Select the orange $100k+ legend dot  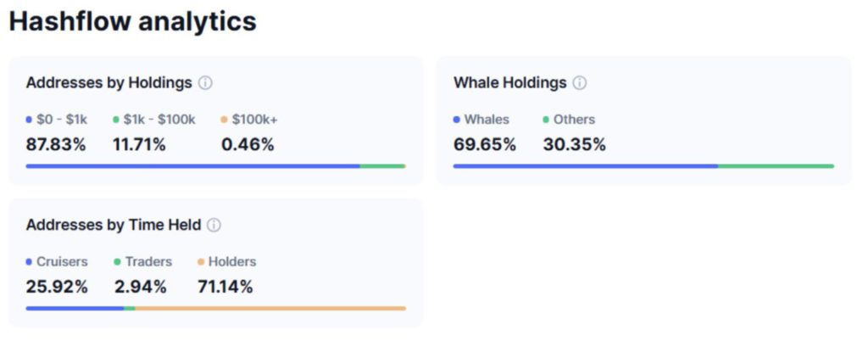tap(224, 120)
